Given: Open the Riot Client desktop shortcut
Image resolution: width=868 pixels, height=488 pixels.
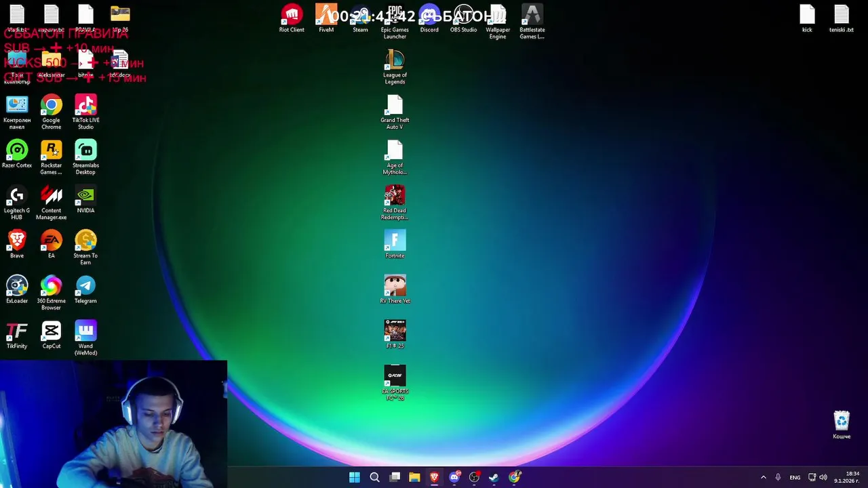Looking at the screenshot, I should click(292, 18).
